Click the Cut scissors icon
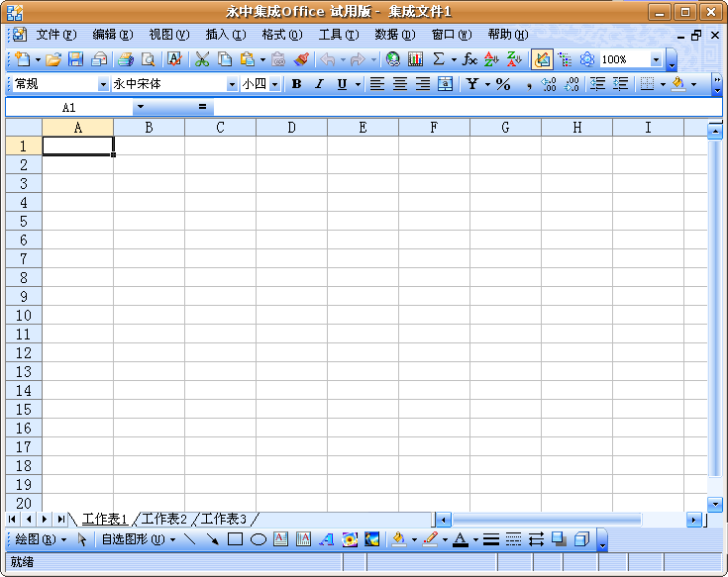The image size is (728, 577). [x=202, y=59]
